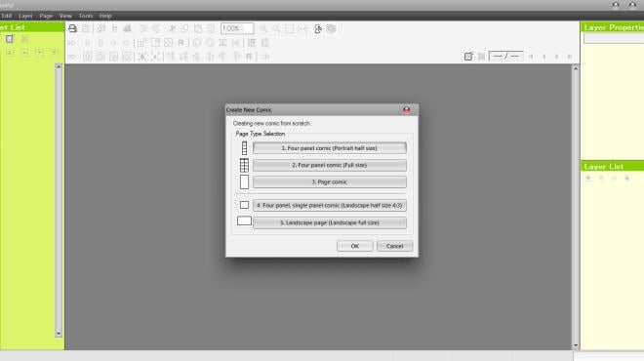
Task: Click the vertical four-panel strip icon in dialog
Action: coord(244,148)
